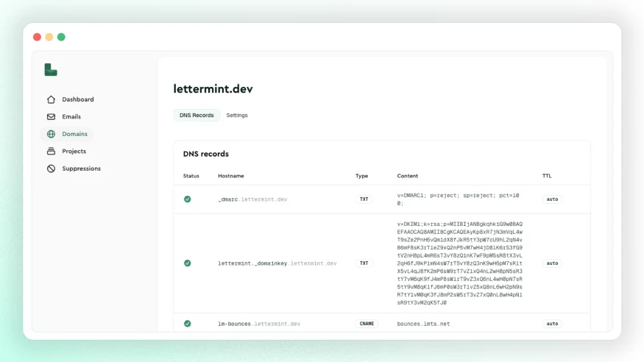Viewport: 644px width, 362px height.
Task: Maximize the window with the green button
Action: coord(61,37)
